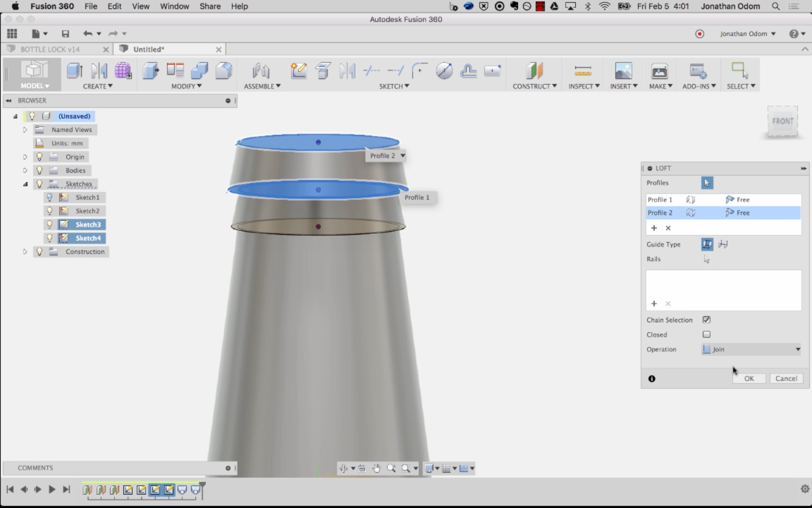
Task: Click the Save icon in toolbar
Action: click(65, 34)
